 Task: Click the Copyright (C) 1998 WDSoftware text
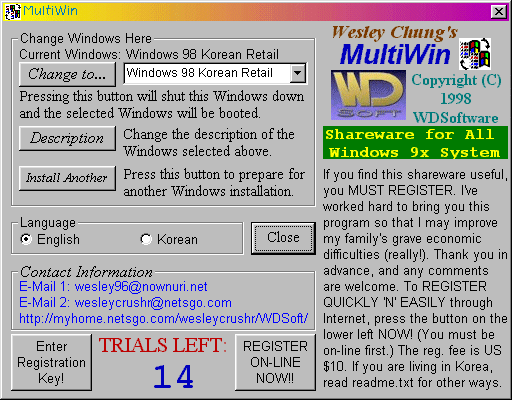pos(456,99)
